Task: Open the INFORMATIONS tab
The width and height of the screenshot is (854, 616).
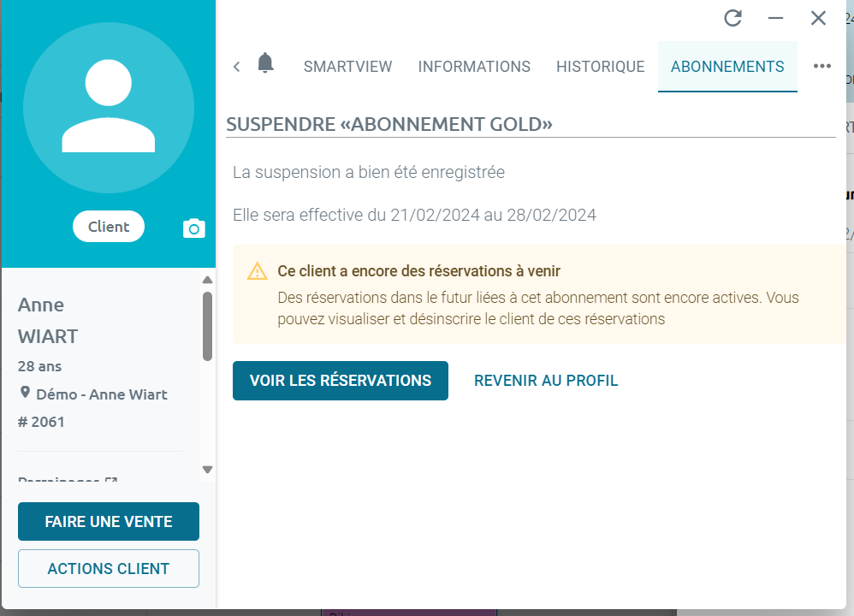Action: [474, 67]
